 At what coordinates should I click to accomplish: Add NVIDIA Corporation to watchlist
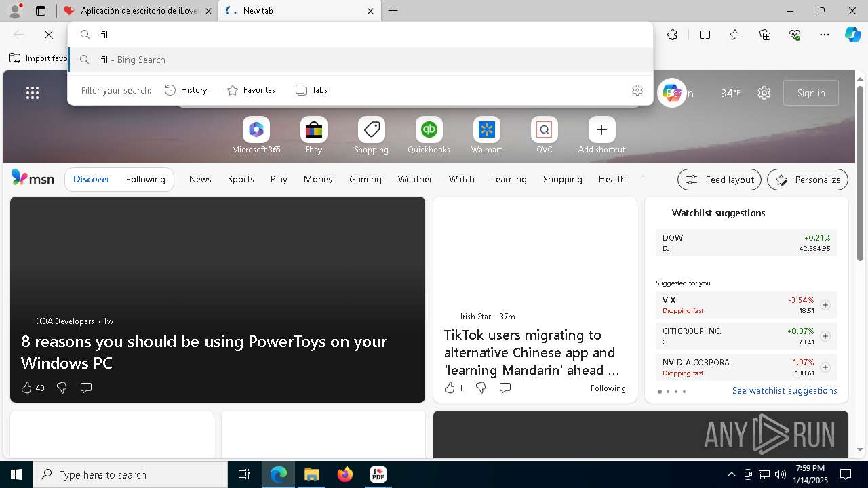825,367
